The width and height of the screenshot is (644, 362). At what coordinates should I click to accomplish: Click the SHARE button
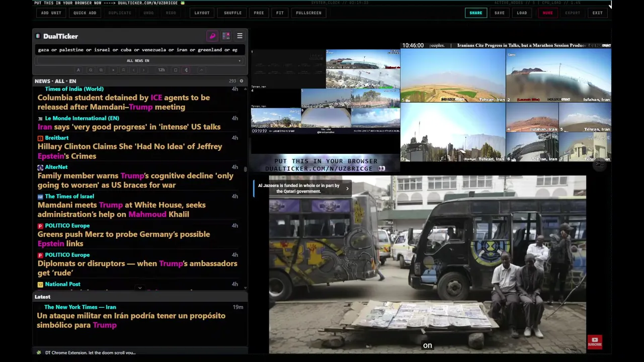coord(475,13)
